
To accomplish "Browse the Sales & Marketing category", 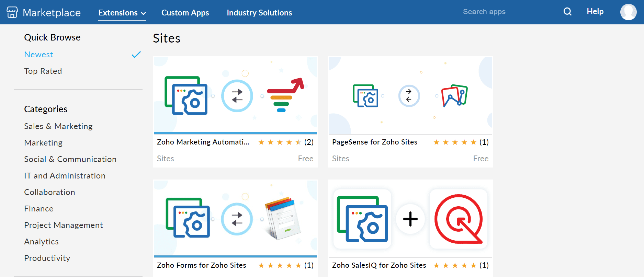I will pyautogui.click(x=58, y=126).
